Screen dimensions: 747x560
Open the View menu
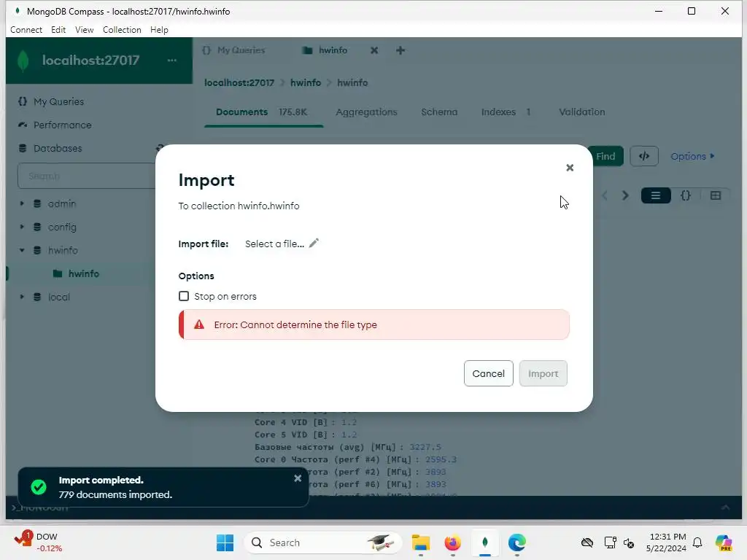pos(85,29)
